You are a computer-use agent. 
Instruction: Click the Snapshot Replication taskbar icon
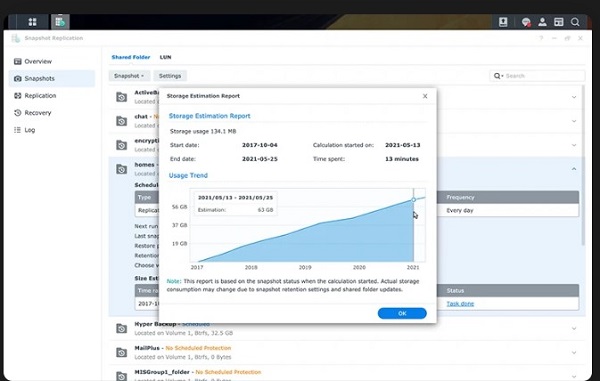(x=60, y=22)
